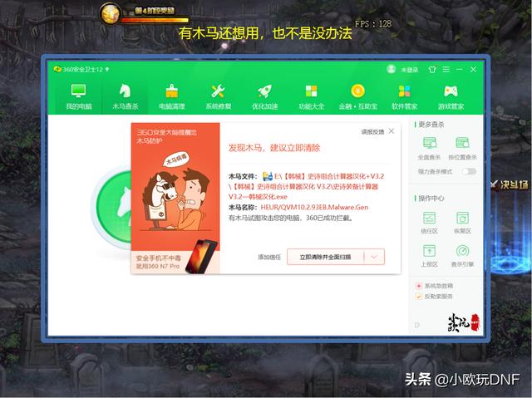Image resolution: width=532 pixels, height=398 pixels.
Task: Click 误报反馈 link in the popup
Action: pos(372,131)
